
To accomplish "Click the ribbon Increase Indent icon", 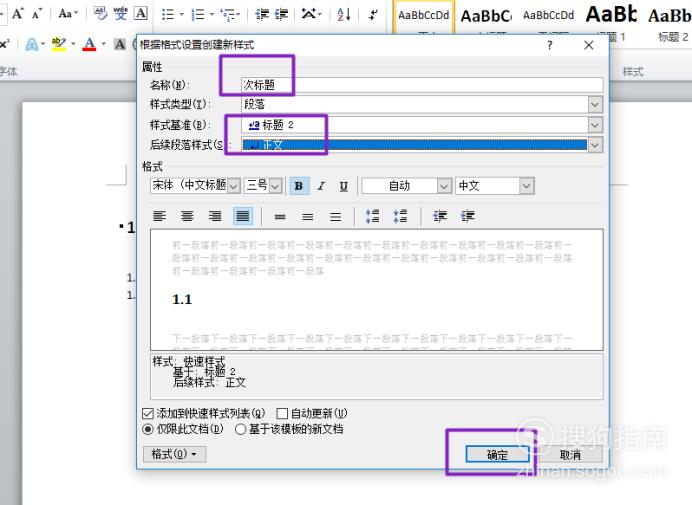I will [x=281, y=15].
